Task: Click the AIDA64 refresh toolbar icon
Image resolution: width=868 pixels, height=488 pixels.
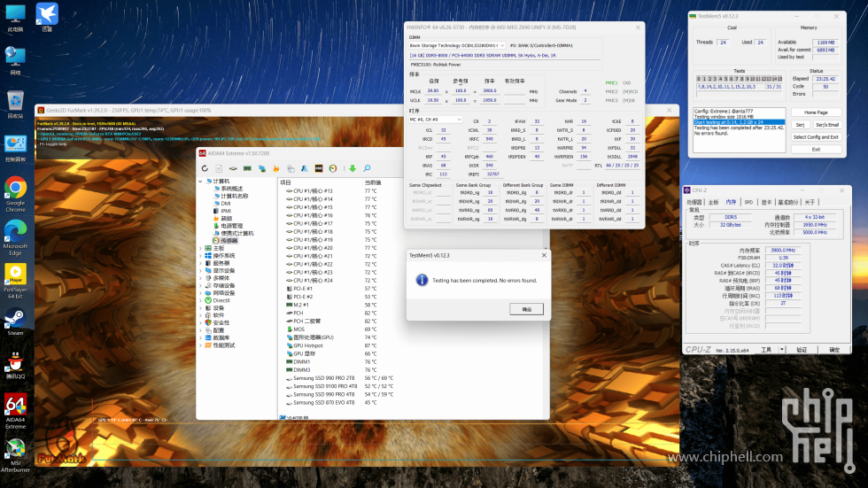Action: (x=205, y=168)
